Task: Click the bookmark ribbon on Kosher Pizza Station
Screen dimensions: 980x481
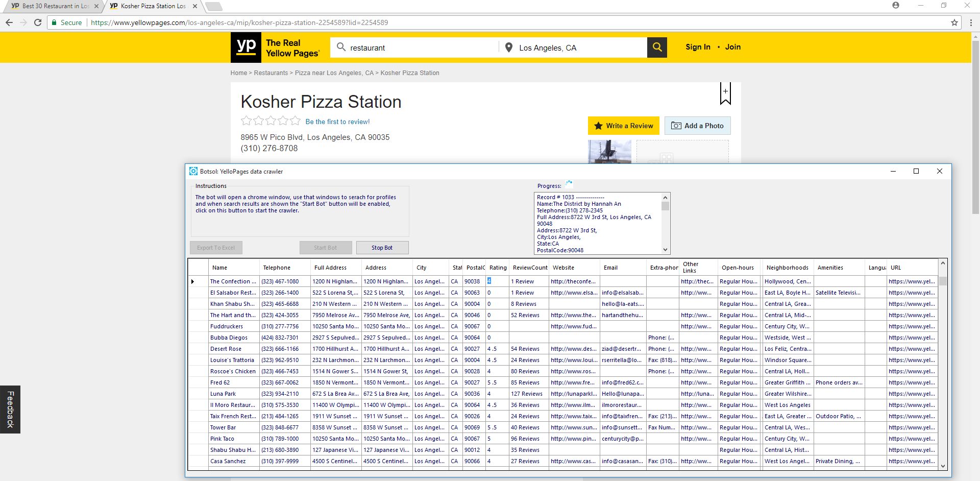Action: pyautogui.click(x=725, y=94)
